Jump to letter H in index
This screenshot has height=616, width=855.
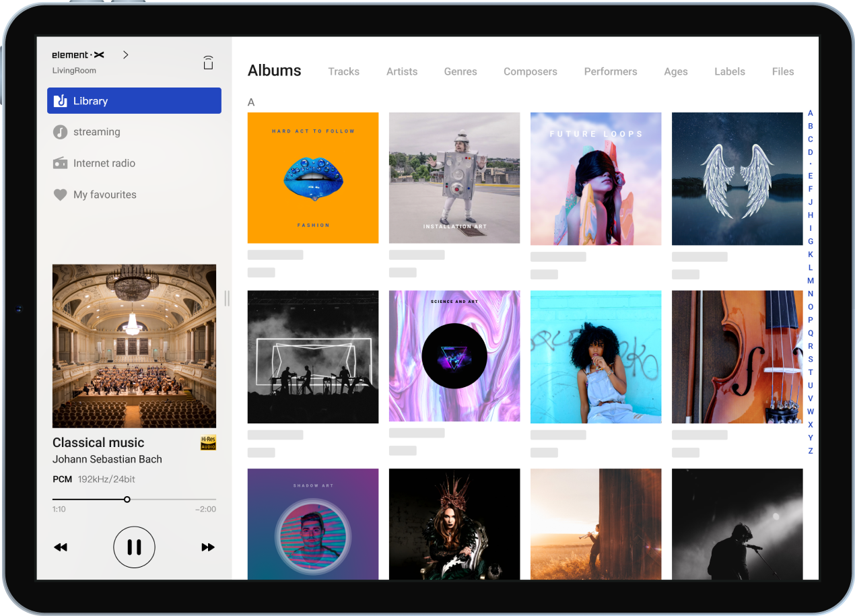tap(811, 215)
